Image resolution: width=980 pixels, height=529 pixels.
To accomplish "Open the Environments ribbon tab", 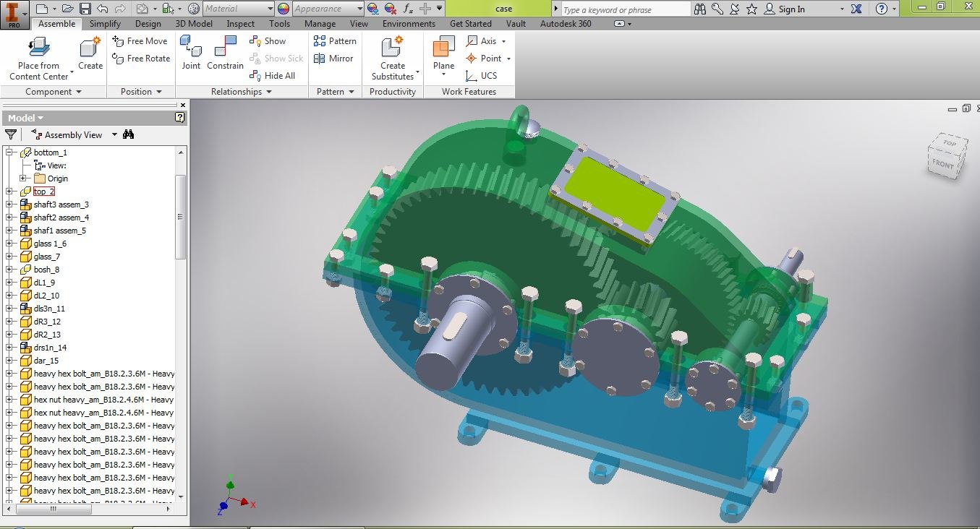I will (409, 23).
